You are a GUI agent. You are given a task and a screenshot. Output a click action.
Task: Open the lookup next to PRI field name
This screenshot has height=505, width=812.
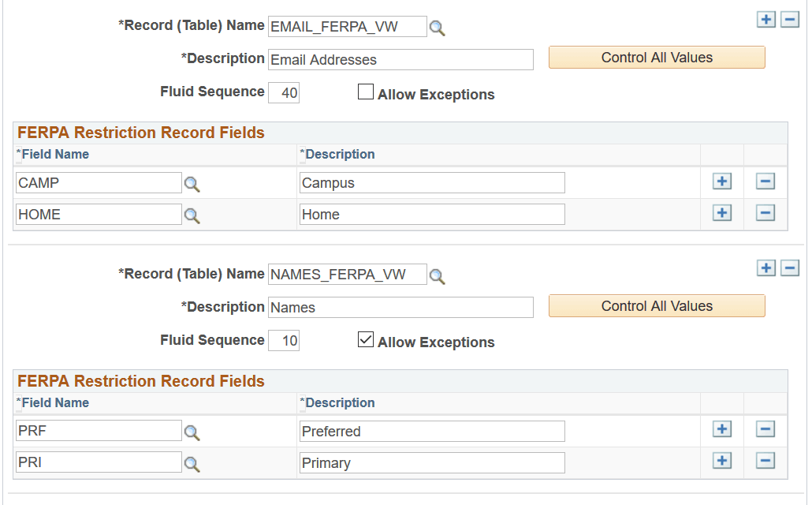point(192,462)
